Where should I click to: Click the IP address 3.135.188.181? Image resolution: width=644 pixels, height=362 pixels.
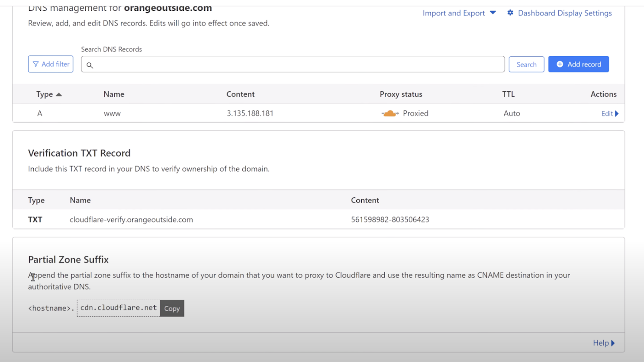tap(250, 113)
